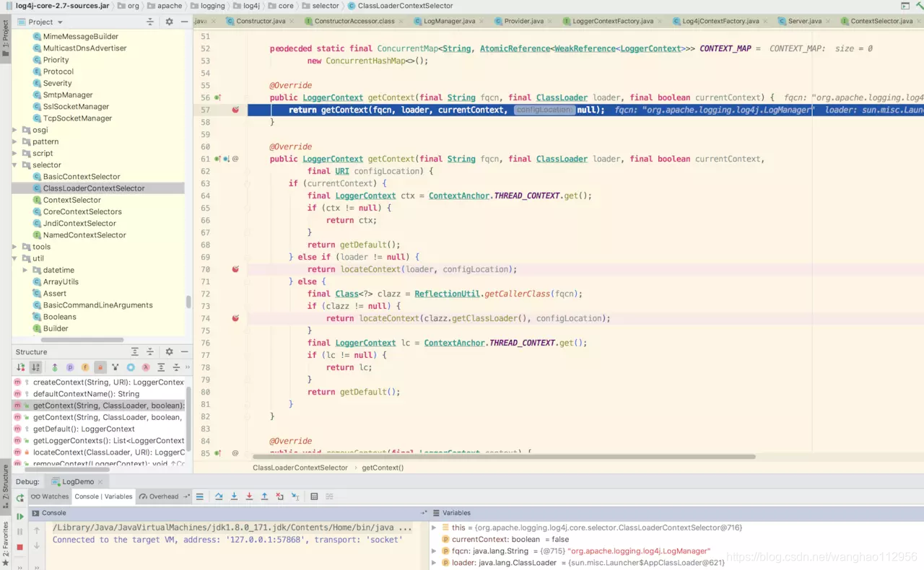
Task: Select locateContext(ClassLoader, URI) in Structure
Action: 99,452
